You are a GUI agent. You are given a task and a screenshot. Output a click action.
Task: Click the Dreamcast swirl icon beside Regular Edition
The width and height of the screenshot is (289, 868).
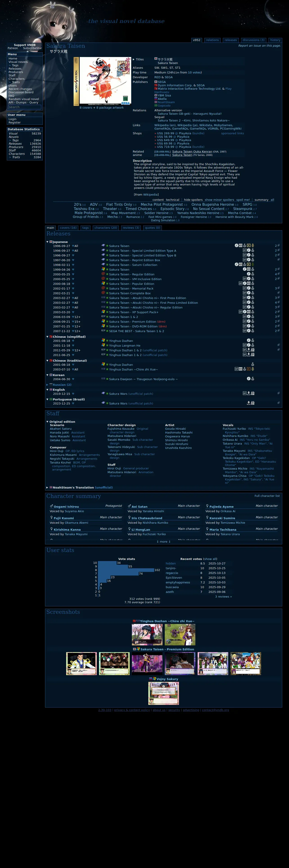click(103, 274)
